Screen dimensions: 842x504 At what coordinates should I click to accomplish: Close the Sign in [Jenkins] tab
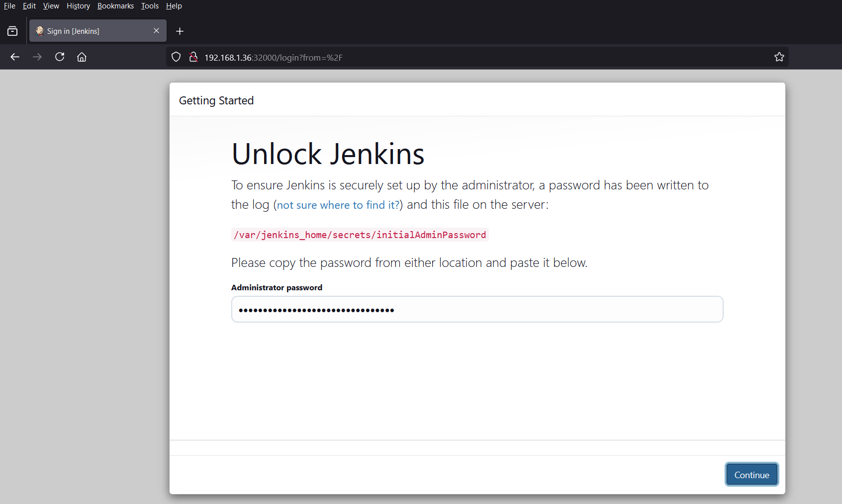point(156,31)
